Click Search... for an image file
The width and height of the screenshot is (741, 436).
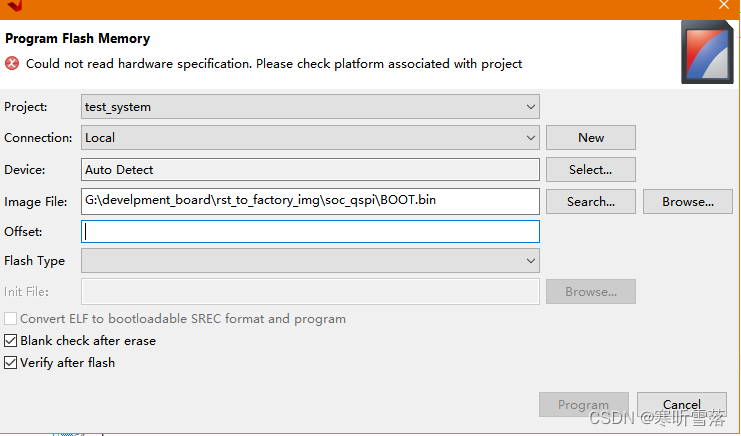591,202
